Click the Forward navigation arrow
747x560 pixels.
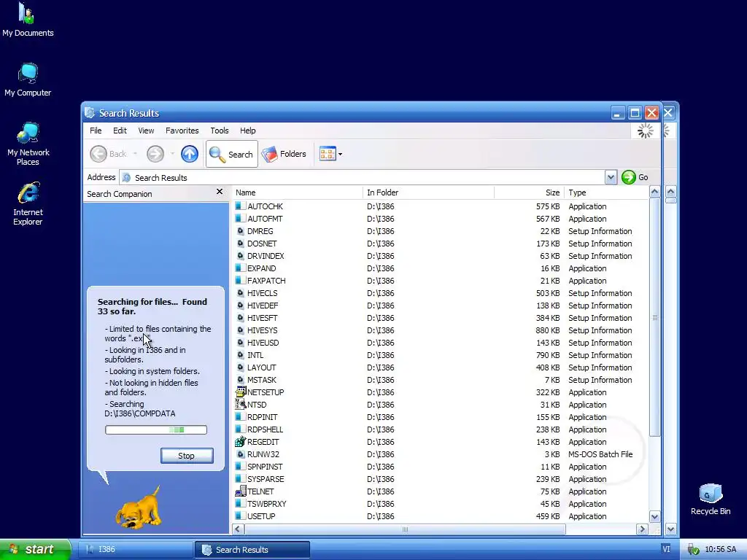(x=155, y=154)
